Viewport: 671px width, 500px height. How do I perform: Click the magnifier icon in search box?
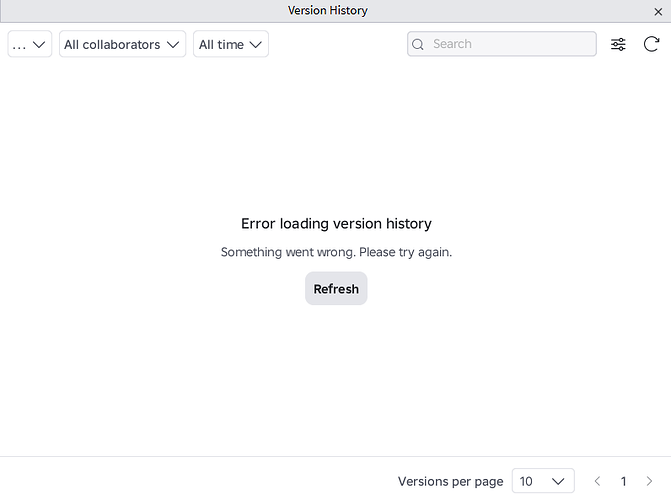tap(419, 44)
